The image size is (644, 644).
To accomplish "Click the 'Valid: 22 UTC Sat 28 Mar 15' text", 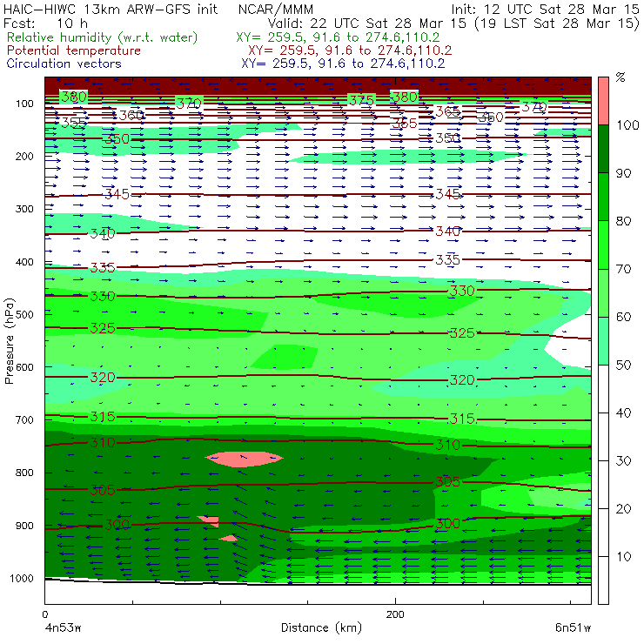I will click(x=368, y=23).
